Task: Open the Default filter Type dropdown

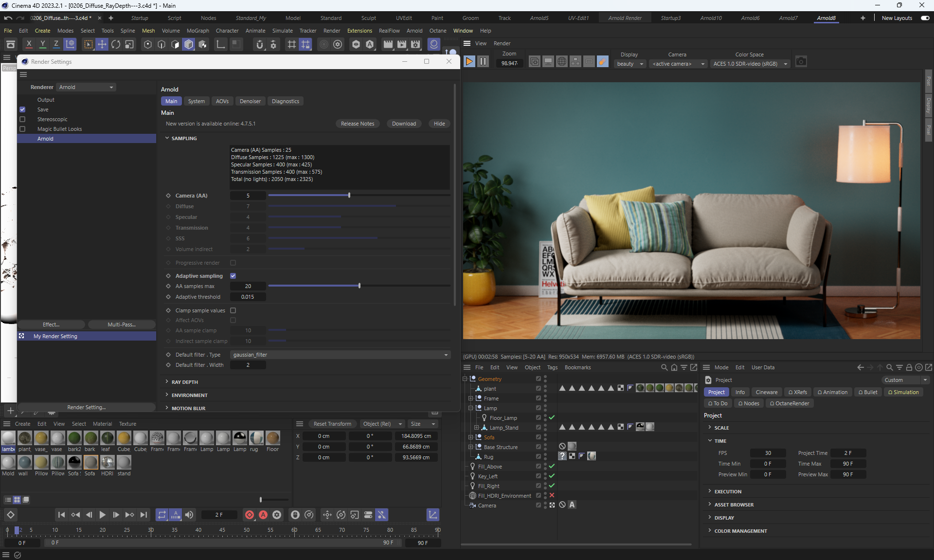Action: pos(340,355)
